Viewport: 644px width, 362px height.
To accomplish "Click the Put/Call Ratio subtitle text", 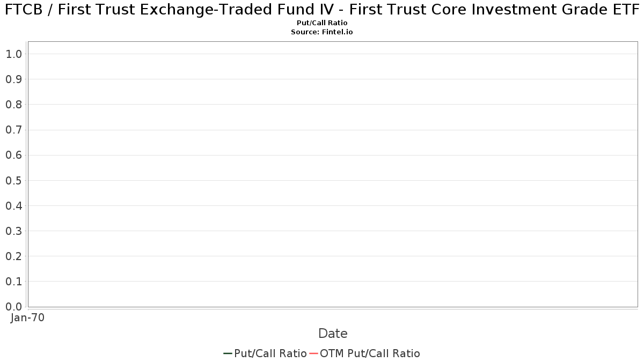I will point(322,23).
